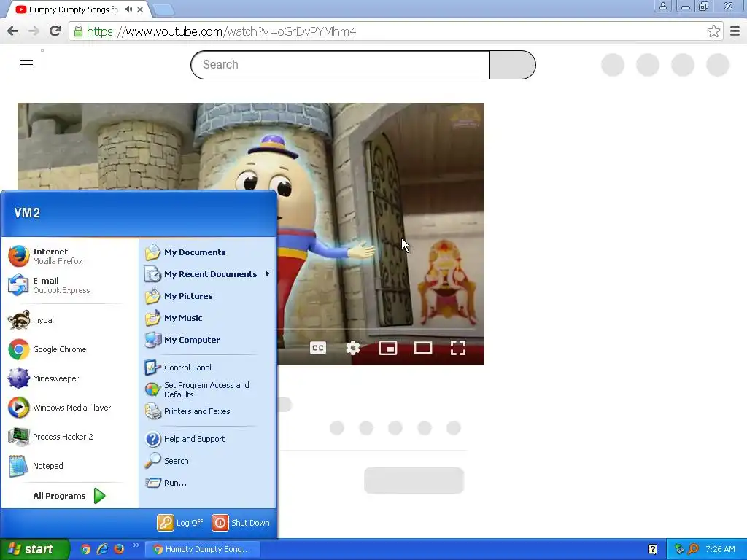
Task: Click the YouTube search submit button
Action: click(513, 65)
